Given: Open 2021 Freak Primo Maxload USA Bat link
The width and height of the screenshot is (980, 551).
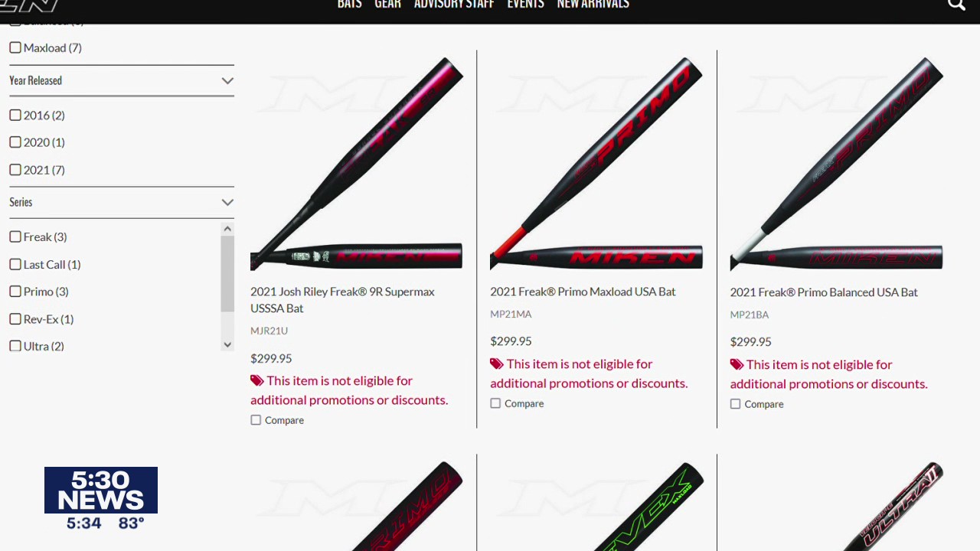Looking at the screenshot, I should tap(583, 292).
